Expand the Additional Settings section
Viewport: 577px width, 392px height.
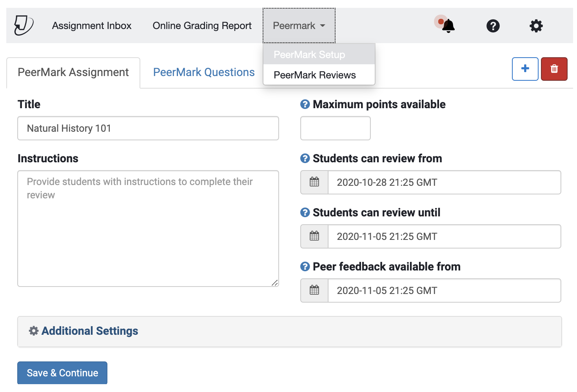pos(290,332)
